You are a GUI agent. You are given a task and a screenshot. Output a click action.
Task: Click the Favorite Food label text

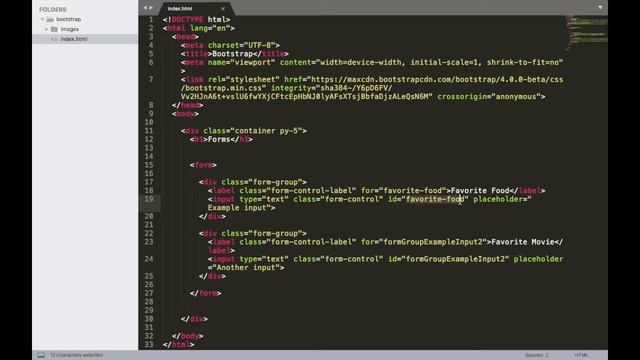[x=480, y=191]
